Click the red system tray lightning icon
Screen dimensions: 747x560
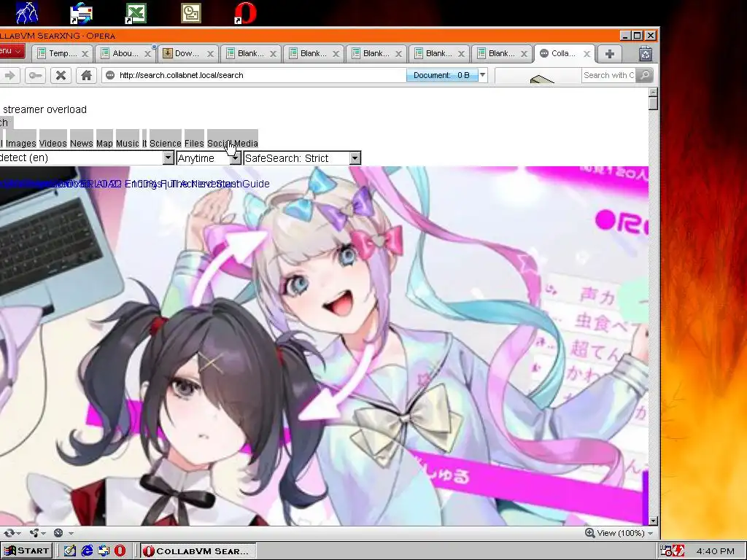point(678,551)
